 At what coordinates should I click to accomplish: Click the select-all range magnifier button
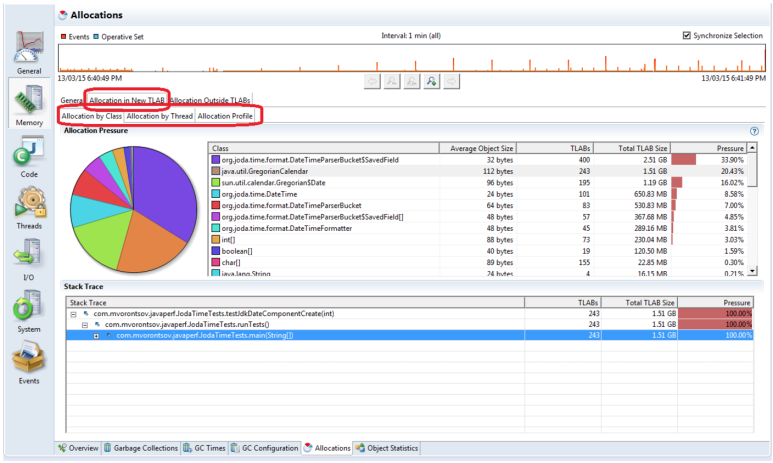click(412, 81)
